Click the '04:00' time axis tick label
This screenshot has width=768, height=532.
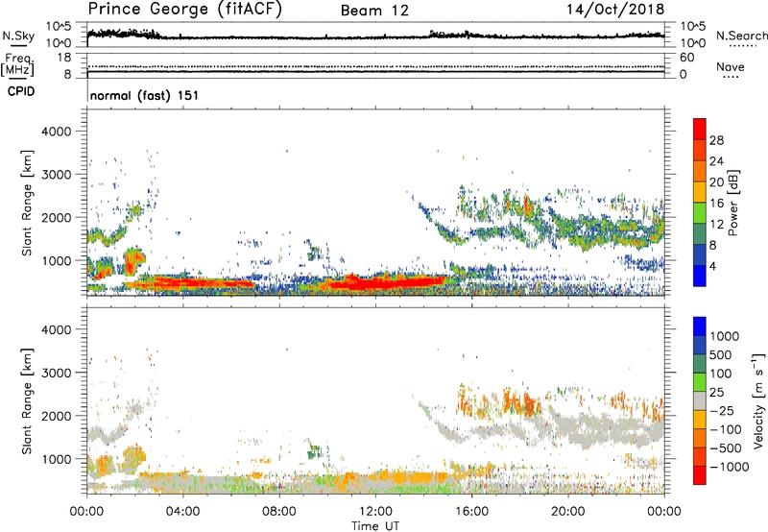click(183, 512)
